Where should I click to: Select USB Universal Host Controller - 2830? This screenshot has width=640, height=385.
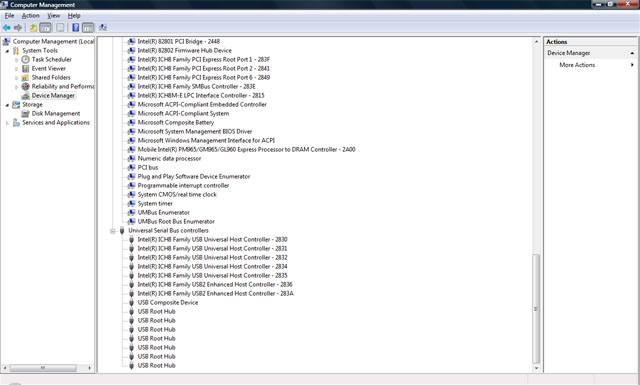pos(212,239)
